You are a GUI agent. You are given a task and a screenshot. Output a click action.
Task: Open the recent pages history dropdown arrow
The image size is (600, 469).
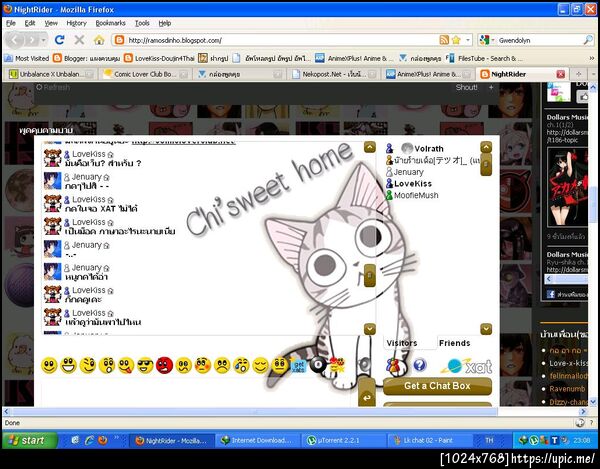[44, 40]
